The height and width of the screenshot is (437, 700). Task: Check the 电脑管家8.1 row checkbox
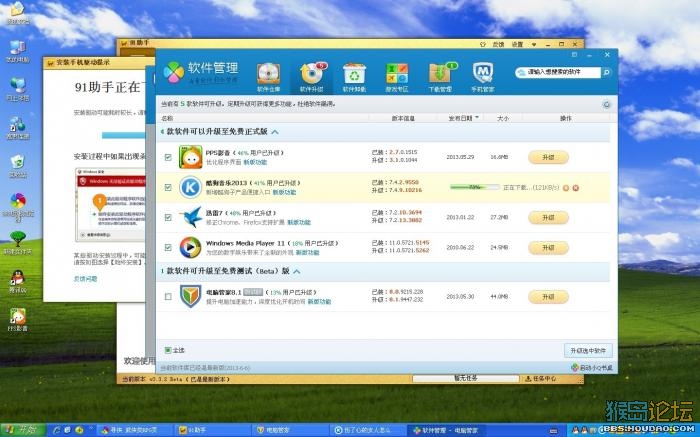pyautogui.click(x=168, y=296)
